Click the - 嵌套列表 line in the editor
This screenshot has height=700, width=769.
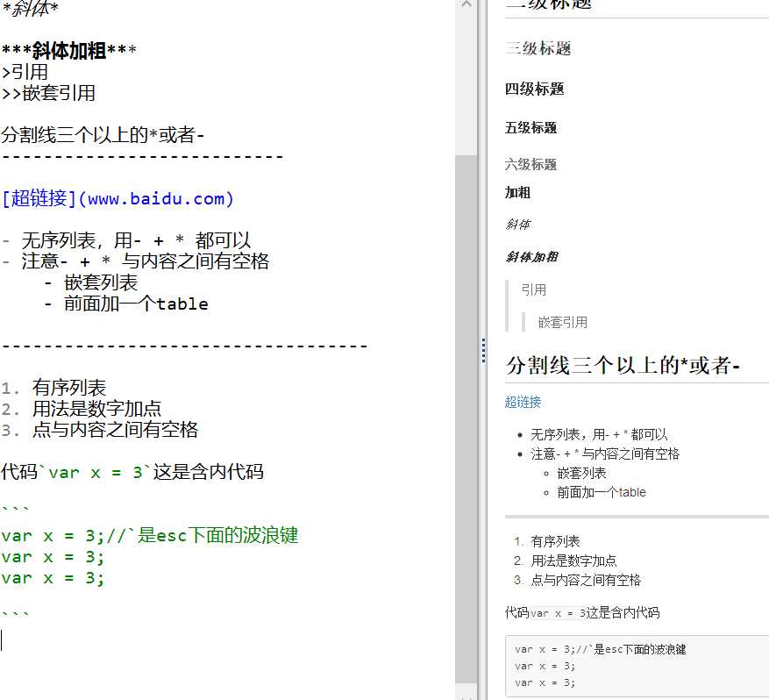tap(90, 283)
